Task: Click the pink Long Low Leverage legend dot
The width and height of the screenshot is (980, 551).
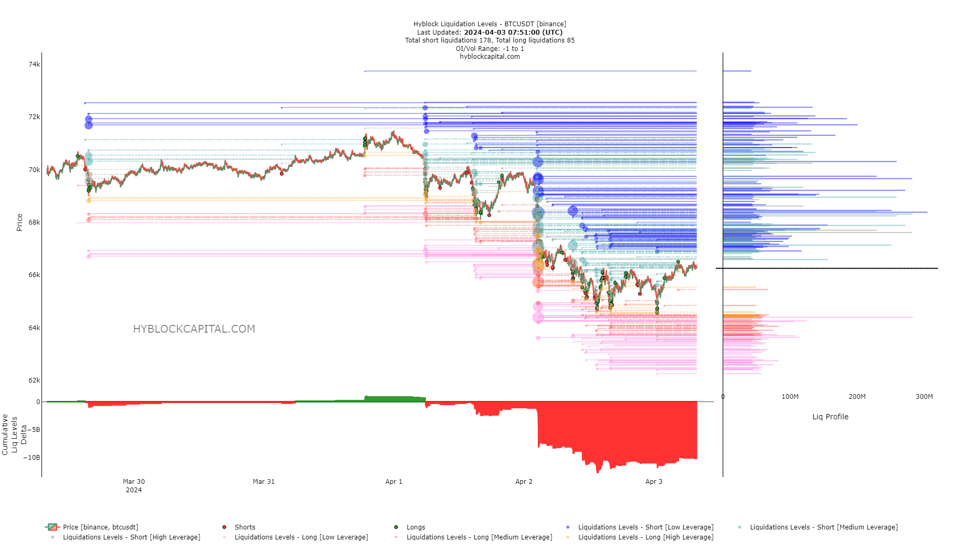Action: tap(224, 537)
